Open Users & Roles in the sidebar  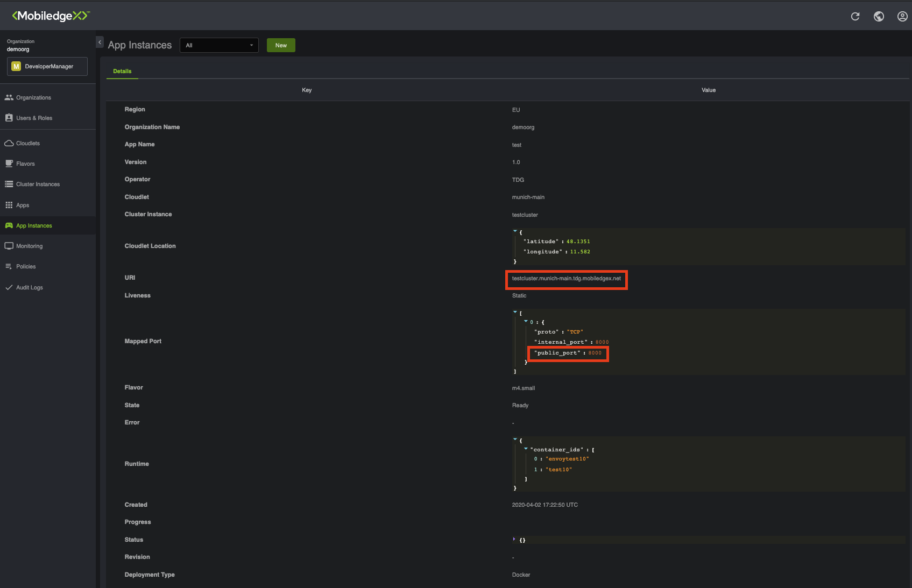point(34,118)
